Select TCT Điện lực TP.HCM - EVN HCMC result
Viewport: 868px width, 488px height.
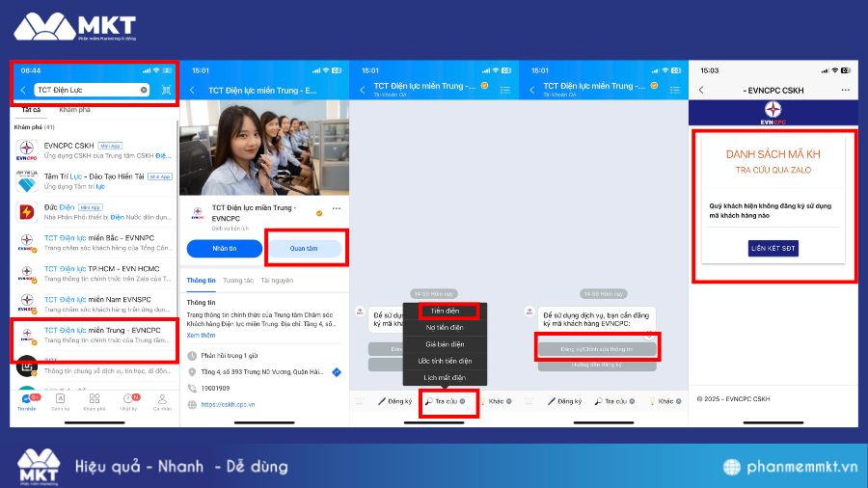95,273
